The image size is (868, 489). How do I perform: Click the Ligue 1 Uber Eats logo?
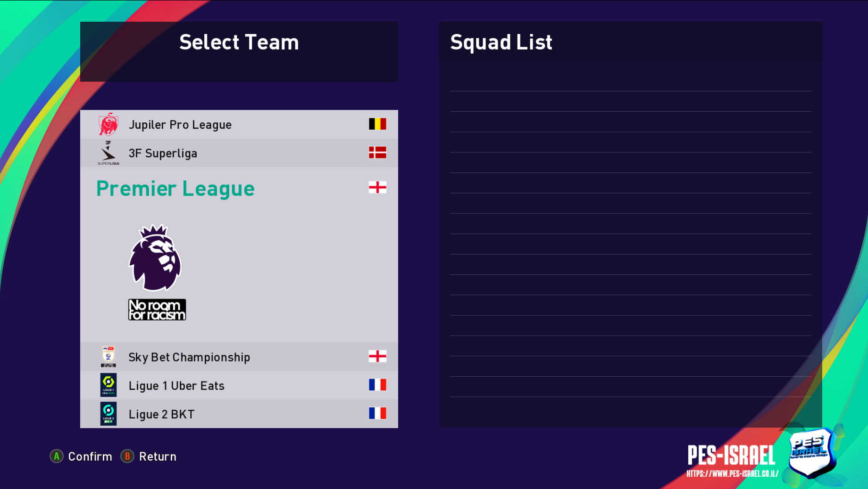coord(108,385)
